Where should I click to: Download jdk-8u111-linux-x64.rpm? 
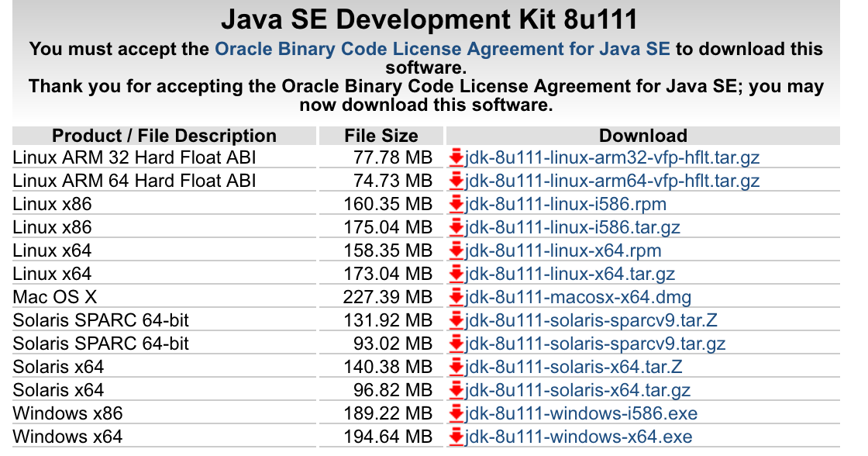point(563,251)
